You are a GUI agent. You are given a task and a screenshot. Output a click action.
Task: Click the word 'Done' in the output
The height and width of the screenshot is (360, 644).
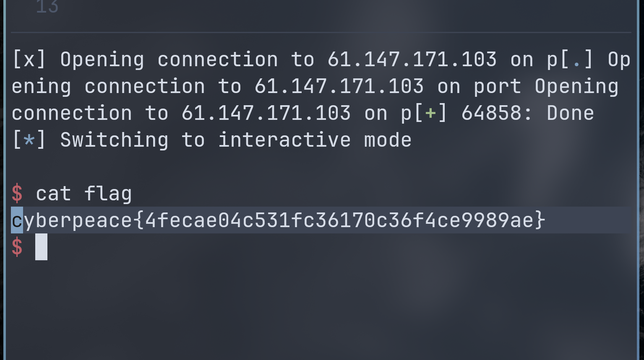pyautogui.click(x=571, y=113)
